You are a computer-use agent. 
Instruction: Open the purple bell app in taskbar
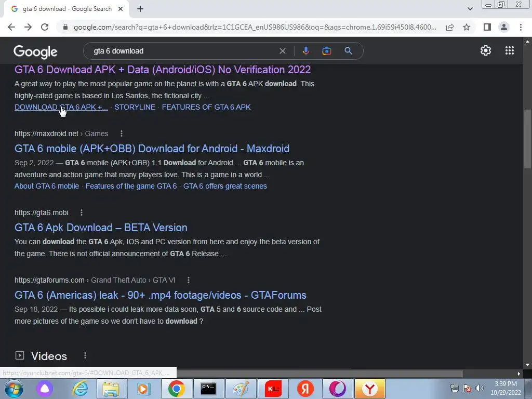coord(45,389)
